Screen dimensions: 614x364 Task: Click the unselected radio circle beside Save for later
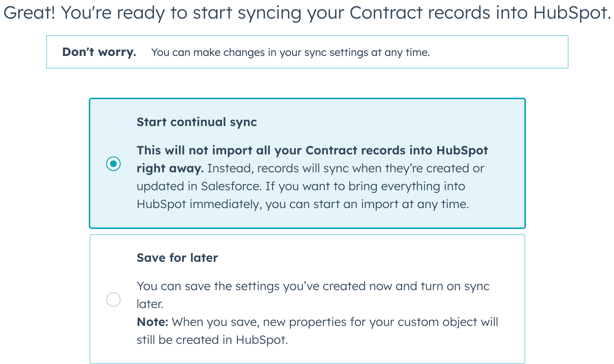click(113, 299)
